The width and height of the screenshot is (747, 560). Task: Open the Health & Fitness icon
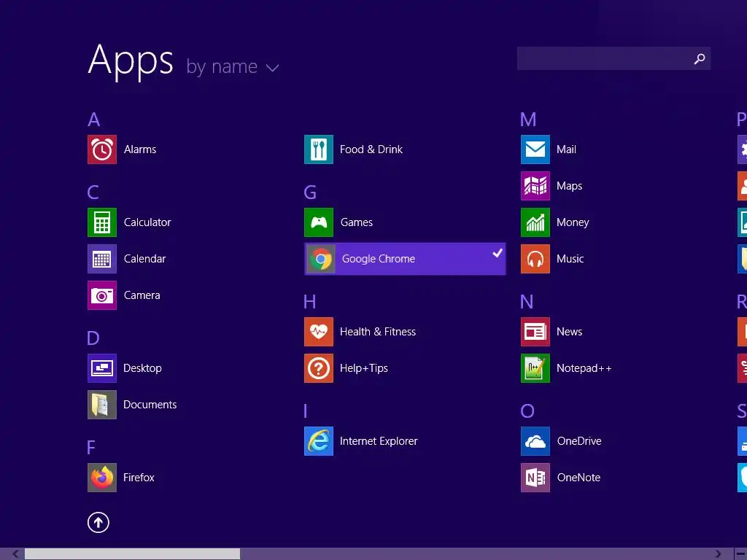tap(319, 332)
